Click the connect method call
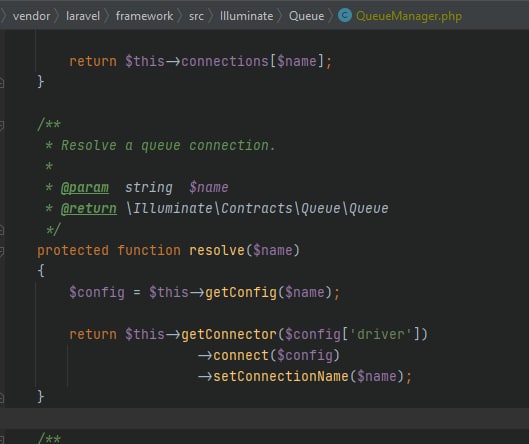This screenshot has width=529, height=444. (241, 355)
